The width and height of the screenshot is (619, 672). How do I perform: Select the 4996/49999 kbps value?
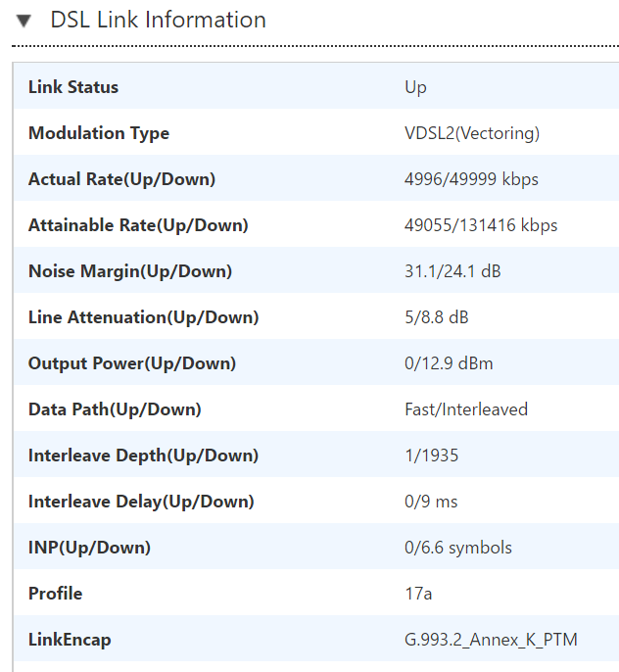[471, 179]
